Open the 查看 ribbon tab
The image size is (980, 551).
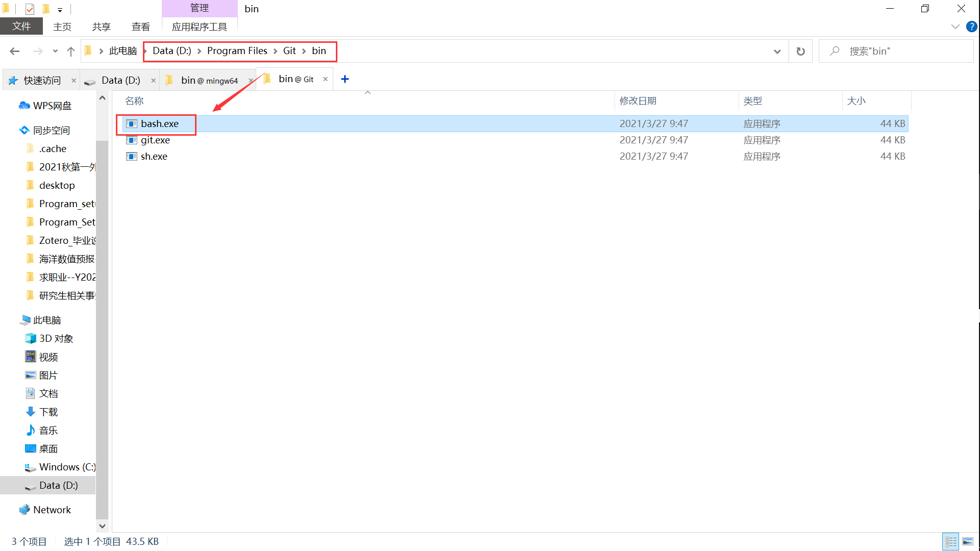point(140,27)
